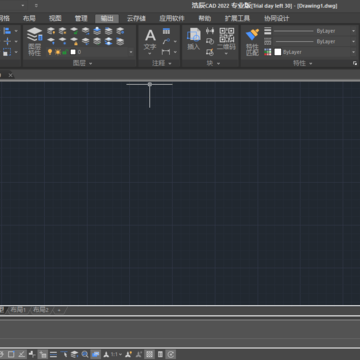Screen dimensions: 360x360
Task: Toggle object snap square icon in status bar
Action: pyautogui.click(x=11, y=354)
